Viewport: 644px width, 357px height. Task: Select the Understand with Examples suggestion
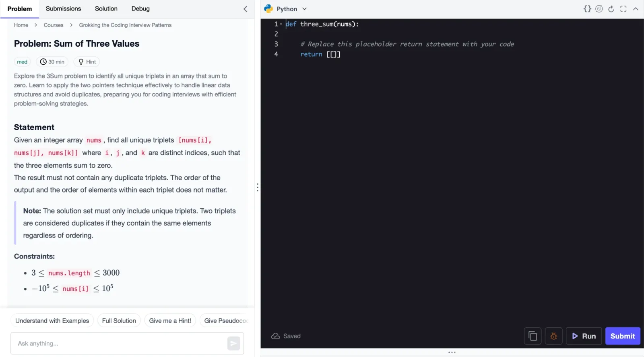pos(52,321)
